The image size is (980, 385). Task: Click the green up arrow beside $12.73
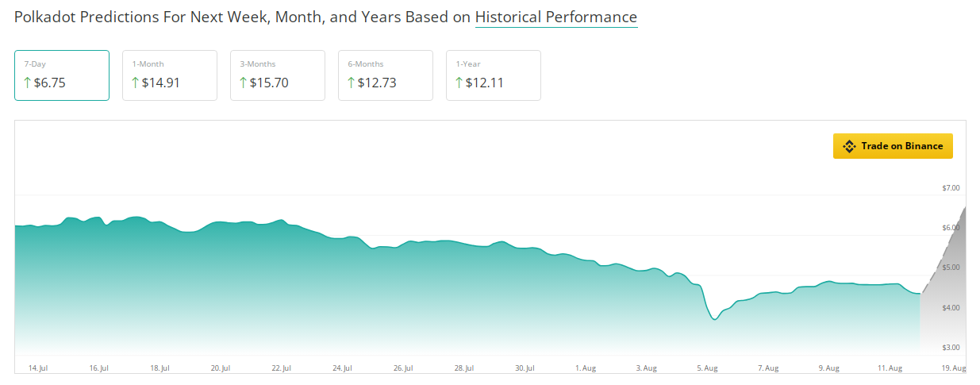click(x=352, y=83)
